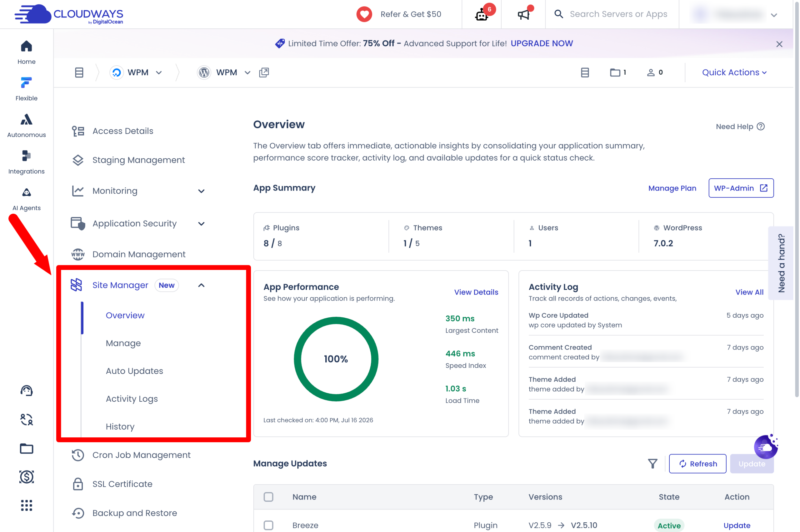Open Access Details menu item
This screenshot has height=532, width=800.
[x=123, y=131]
